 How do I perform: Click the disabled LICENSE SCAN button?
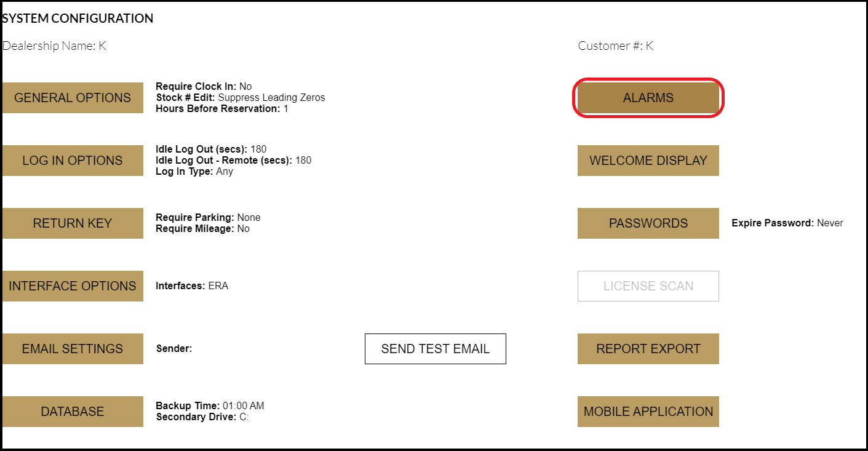[x=648, y=285]
